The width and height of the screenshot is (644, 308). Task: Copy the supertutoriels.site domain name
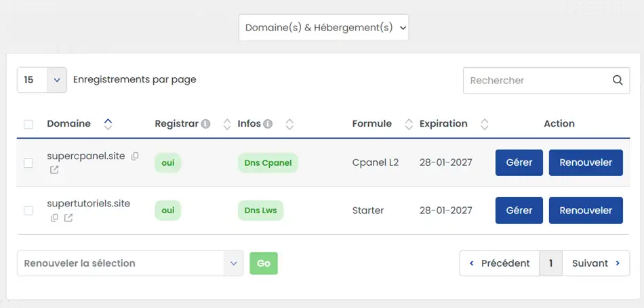pyautogui.click(x=54, y=218)
